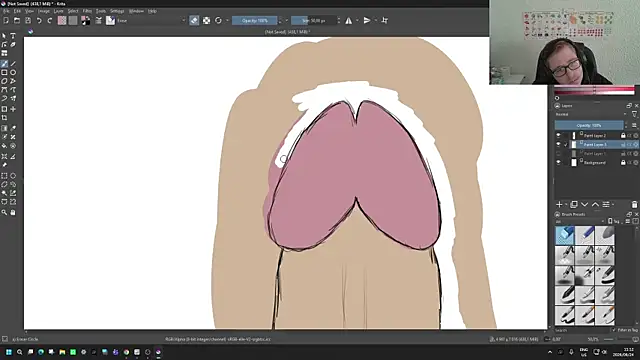
Task: Enable horizontal mirror tool
Action: click(x=349, y=20)
